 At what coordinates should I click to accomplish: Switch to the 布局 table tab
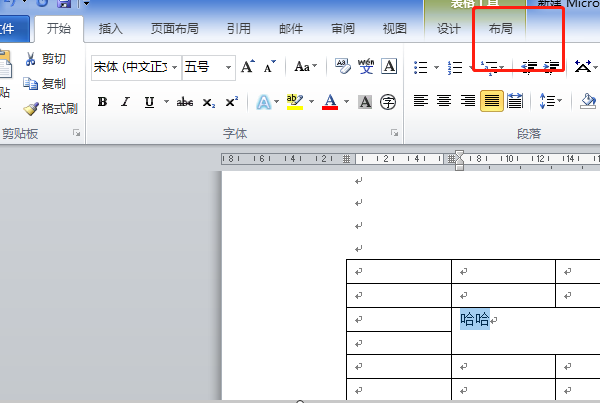click(501, 29)
